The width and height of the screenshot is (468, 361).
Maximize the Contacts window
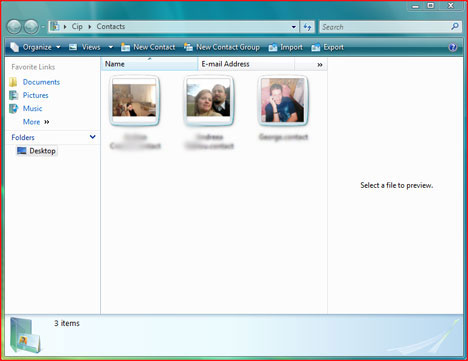(x=431, y=6)
